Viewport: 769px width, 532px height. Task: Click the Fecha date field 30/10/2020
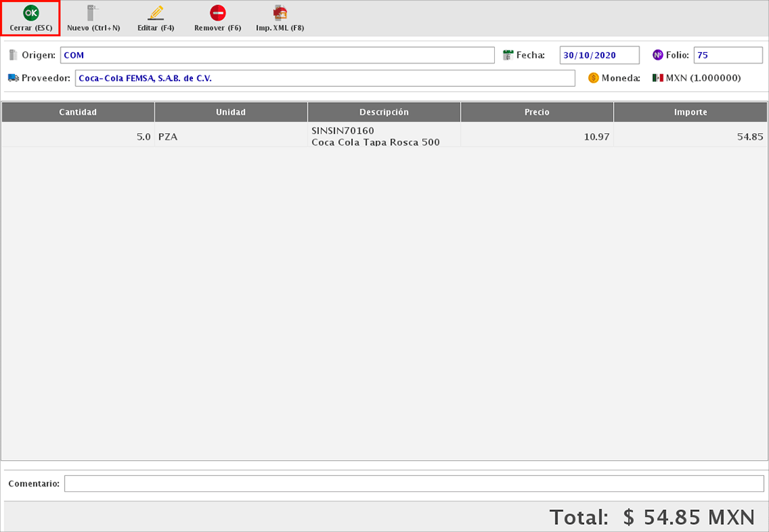tap(600, 55)
